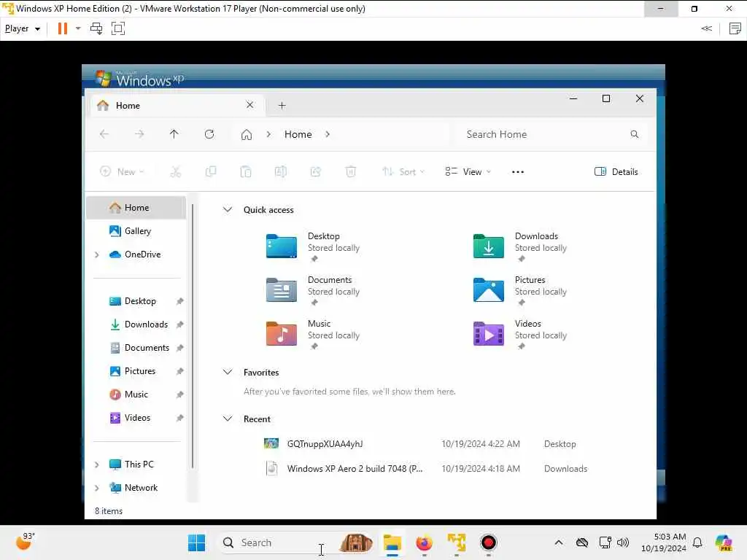747x560 pixels.
Task: Click the Cut scissors icon
Action: point(175,172)
